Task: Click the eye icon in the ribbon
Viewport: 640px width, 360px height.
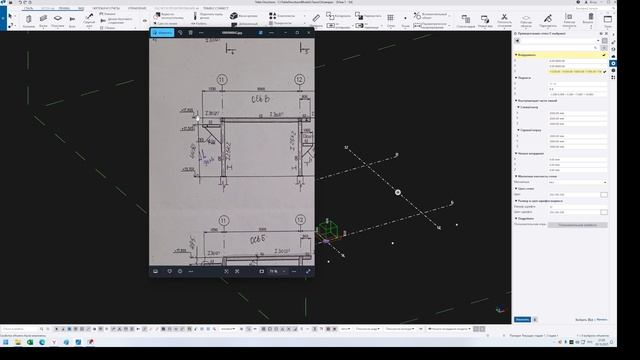Action: click(144, 20)
